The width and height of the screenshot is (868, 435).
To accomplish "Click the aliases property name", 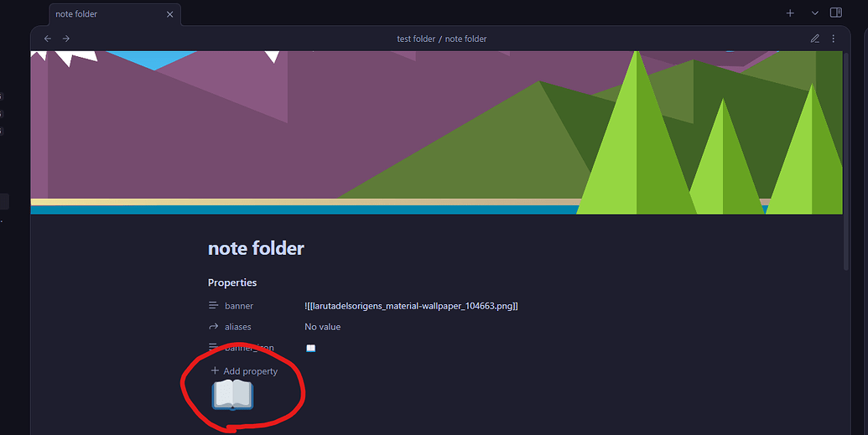I will click(x=237, y=327).
